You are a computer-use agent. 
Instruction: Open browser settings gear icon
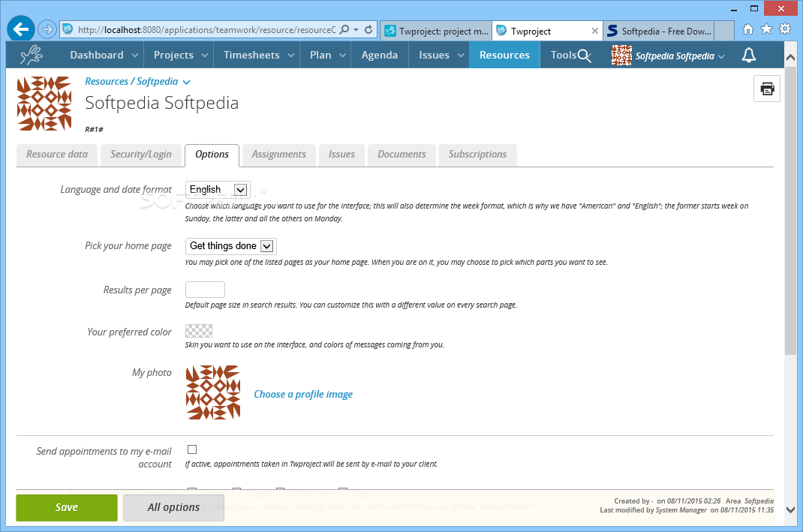point(785,29)
